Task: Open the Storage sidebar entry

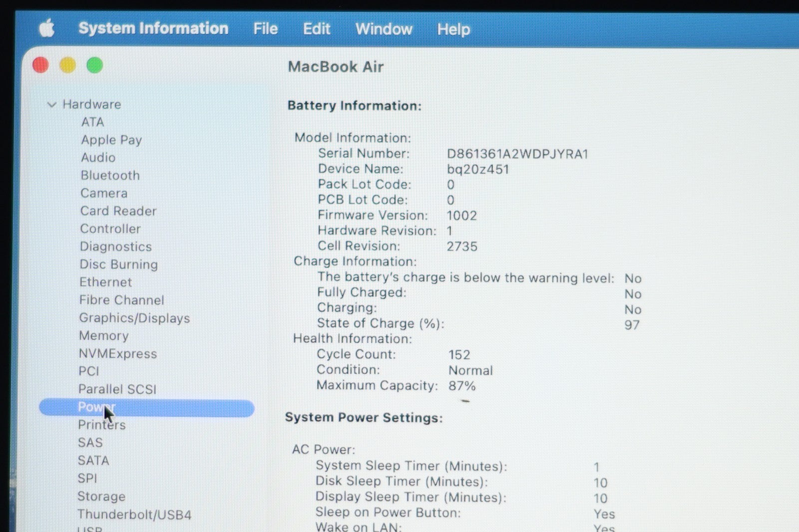Action: (101, 497)
